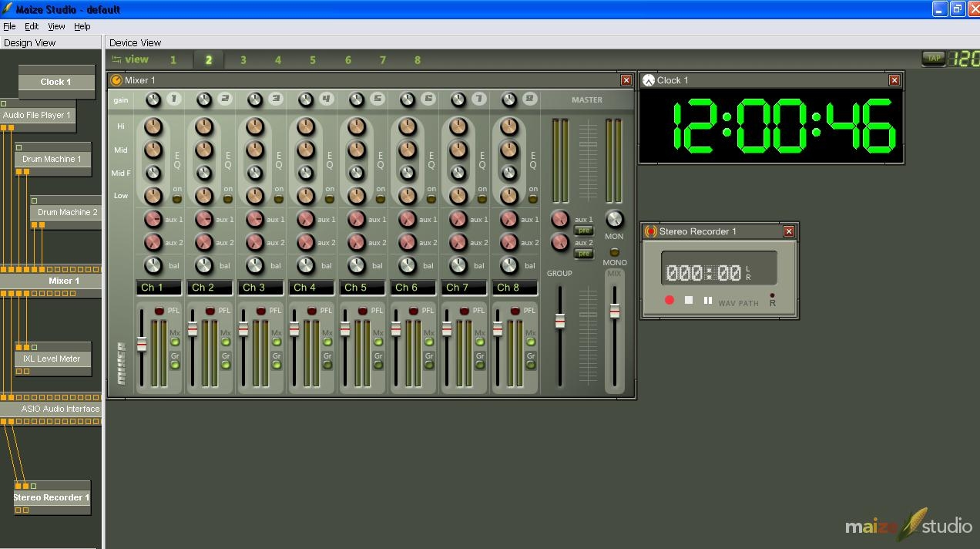980x549 pixels.
Task: Click the Ch 8 Hi EQ knob
Action: 509,126
